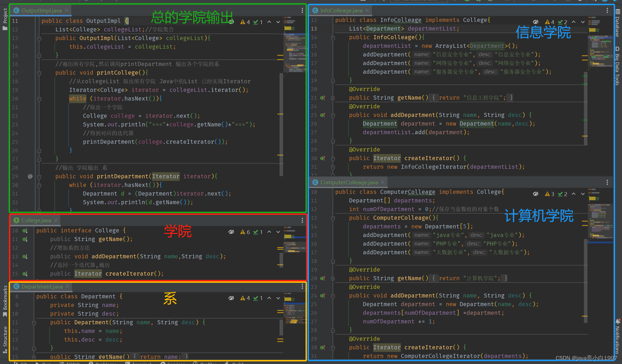
Task: Click the code minimap of the OutputImpl editor
Action: [294, 46]
